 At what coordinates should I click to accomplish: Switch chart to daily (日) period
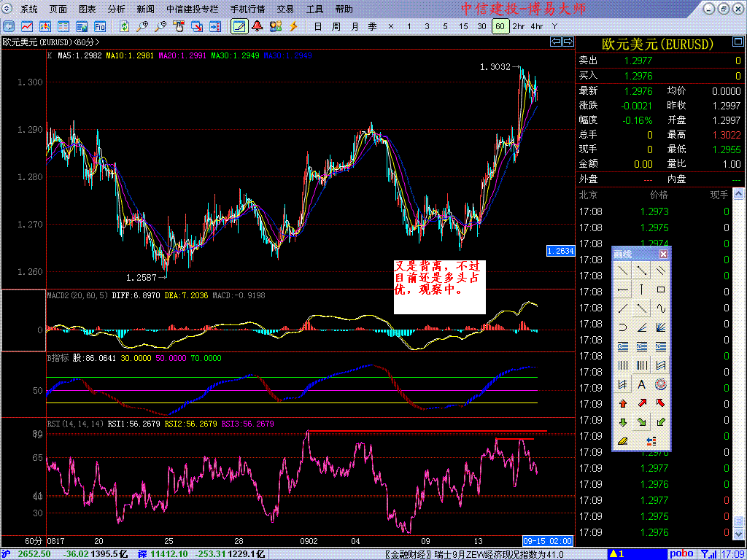(317, 26)
